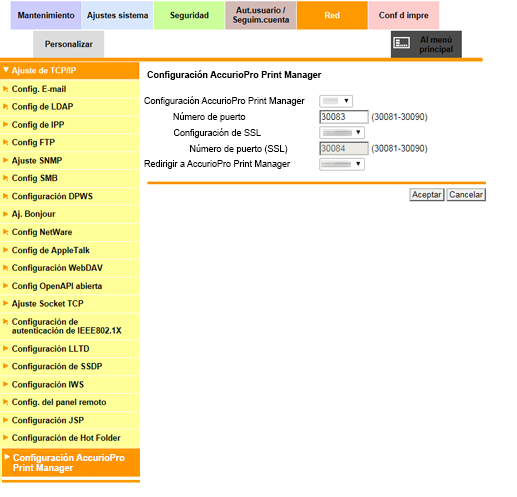Select Configuración de SSDP
517x497 pixels.
(x=70, y=367)
